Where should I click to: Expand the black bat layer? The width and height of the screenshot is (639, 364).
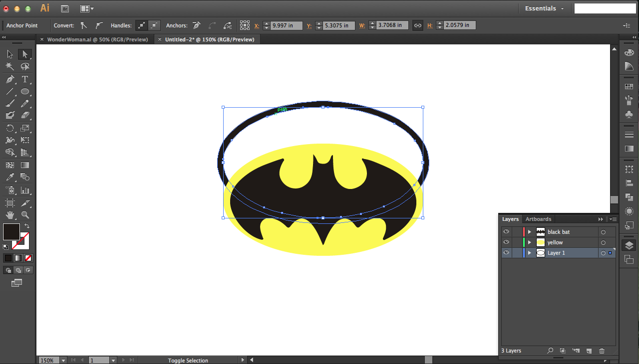pos(529,232)
